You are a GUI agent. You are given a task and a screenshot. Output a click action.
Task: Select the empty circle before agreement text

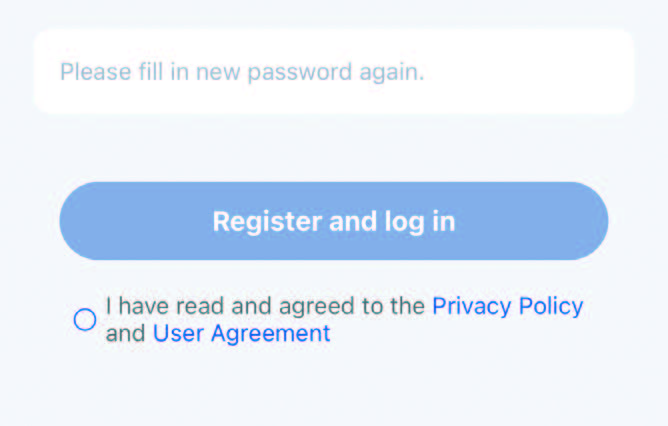[85, 320]
